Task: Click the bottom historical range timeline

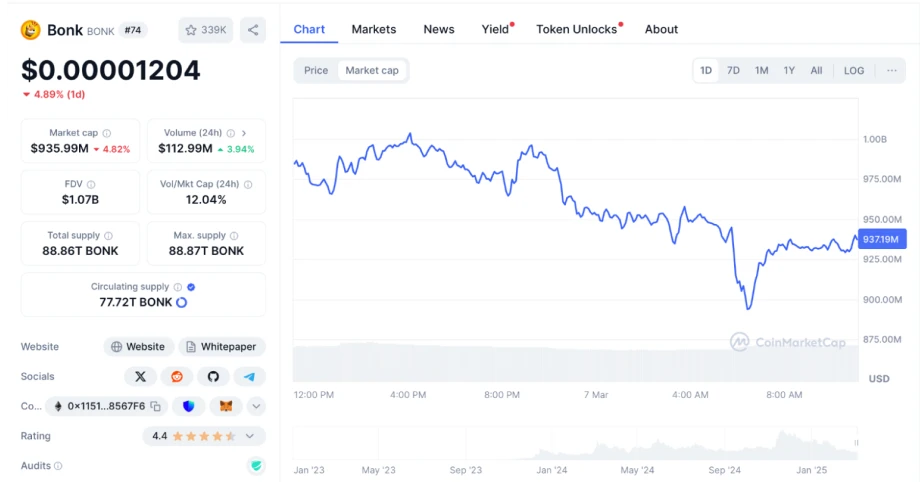Action: click(576, 445)
